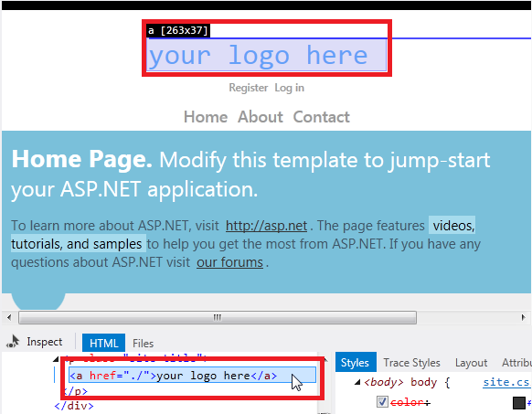This screenshot has height=414, width=532.
Task: Select the anchor element line in HTML tree
Action: tap(192, 376)
